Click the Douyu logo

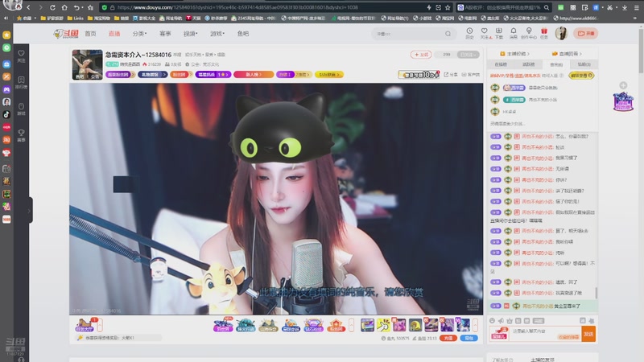66,34
